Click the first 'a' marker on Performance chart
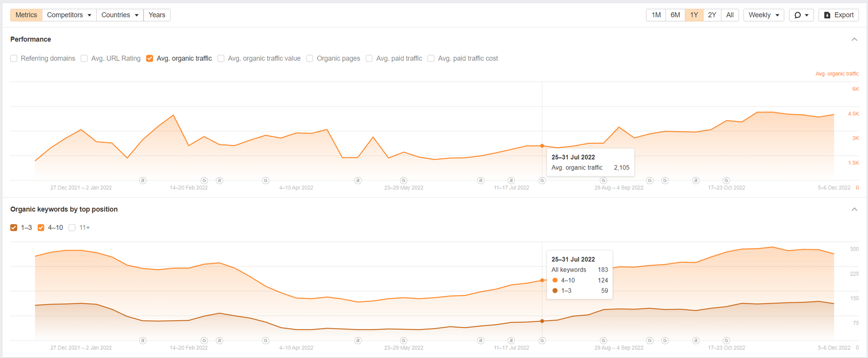This screenshot has width=868, height=358. 143,180
